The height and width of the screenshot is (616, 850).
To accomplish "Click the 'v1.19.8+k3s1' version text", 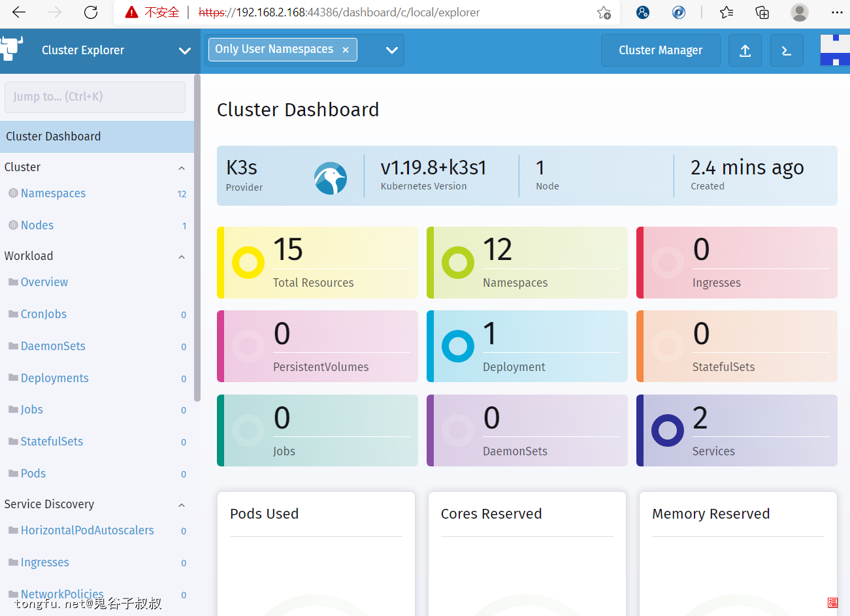I will [x=434, y=168].
